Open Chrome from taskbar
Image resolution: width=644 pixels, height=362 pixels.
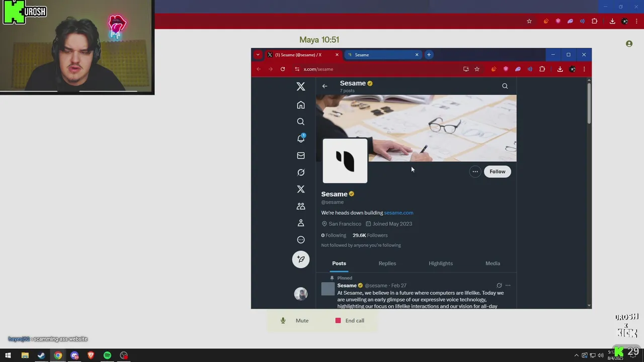tap(58, 355)
